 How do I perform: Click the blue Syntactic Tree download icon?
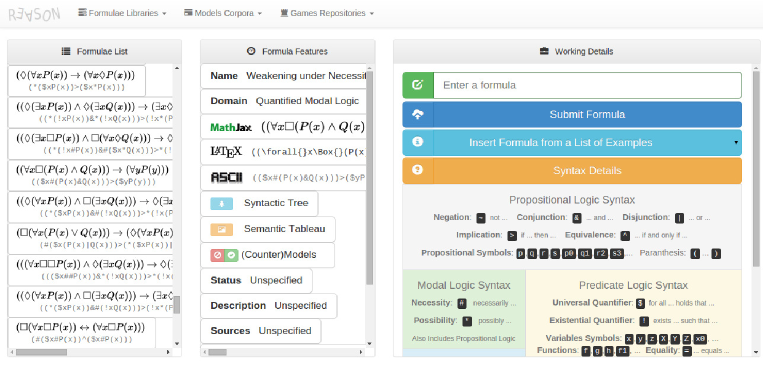221,203
